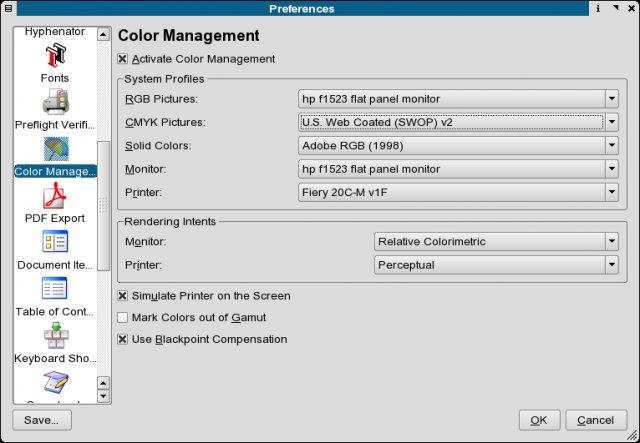
Task: Click the sidebar scroll up arrow at top
Action: (x=103, y=34)
